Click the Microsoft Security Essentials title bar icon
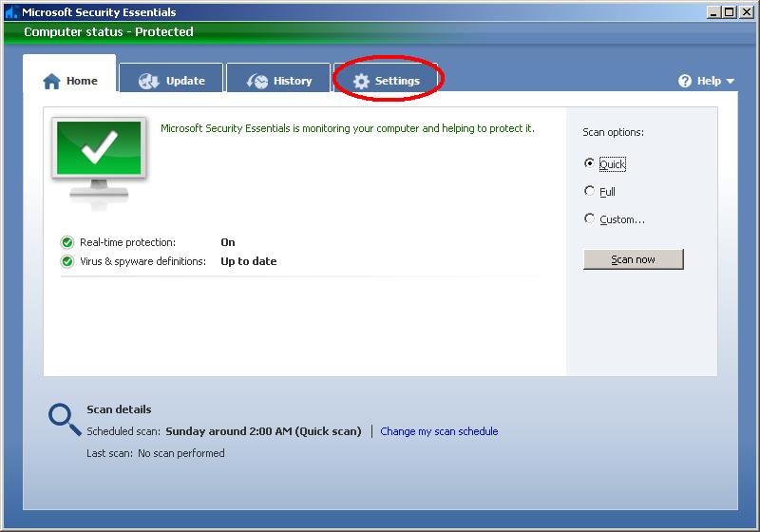The height and width of the screenshot is (532, 760). 10,12
